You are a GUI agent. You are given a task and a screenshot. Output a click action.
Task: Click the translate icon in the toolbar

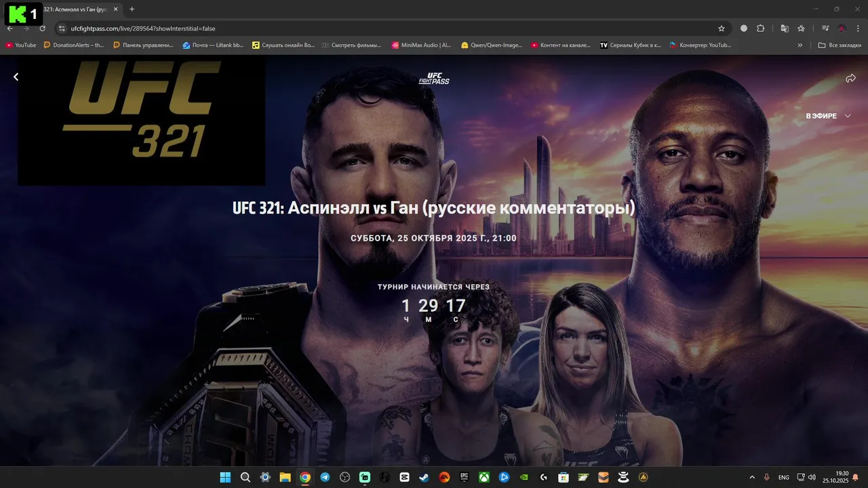coord(785,28)
